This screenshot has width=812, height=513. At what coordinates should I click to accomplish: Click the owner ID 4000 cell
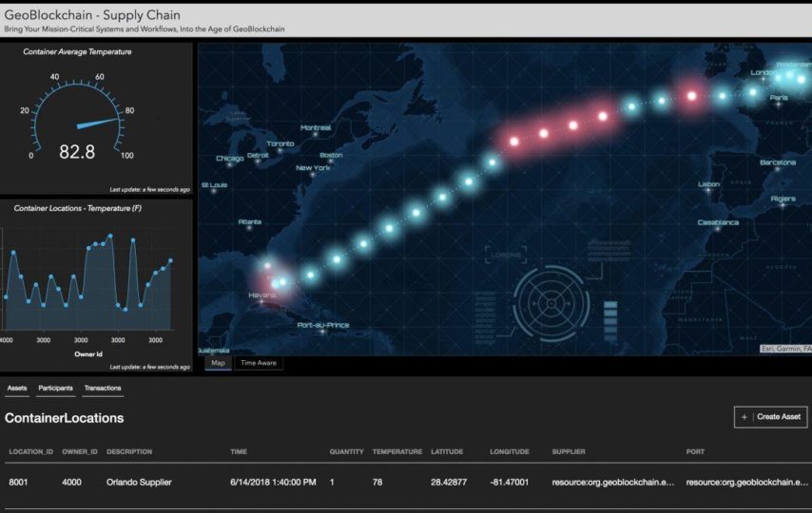point(71,483)
